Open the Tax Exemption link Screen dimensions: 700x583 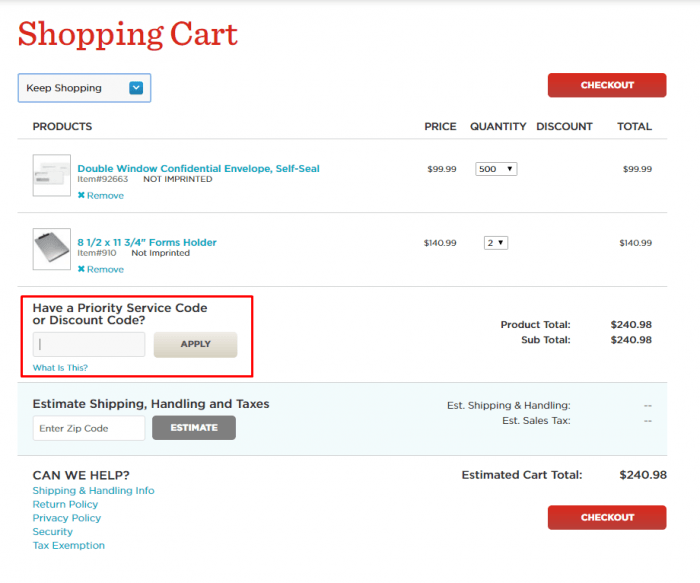click(x=69, y=546)
